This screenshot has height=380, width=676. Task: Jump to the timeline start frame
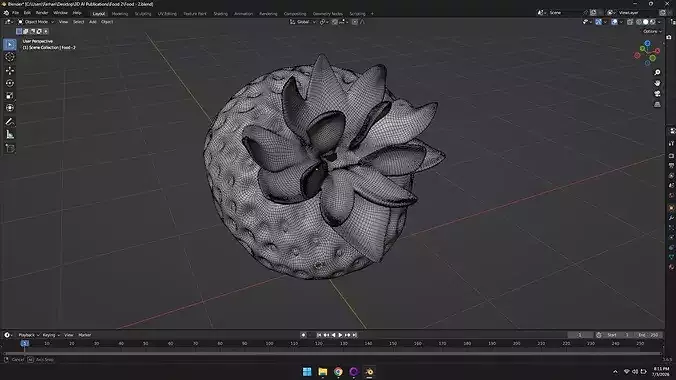pyautogui.click(x=319, y=335)
